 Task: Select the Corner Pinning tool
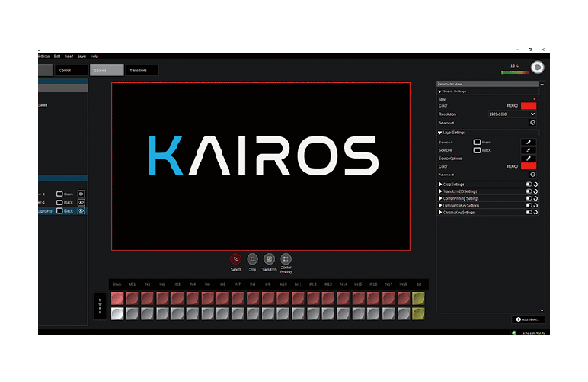pos(286,259)
